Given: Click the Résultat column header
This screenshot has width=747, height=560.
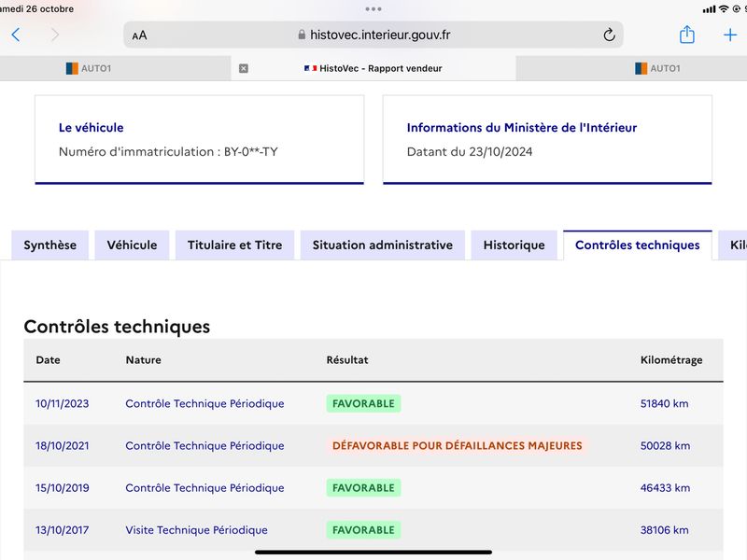Looking at the screenshot, I should coord(347,360).
